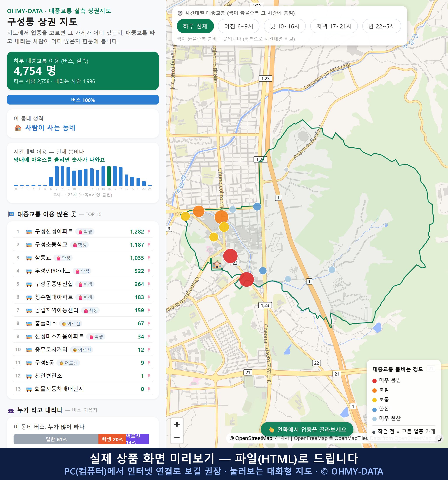
Task: Click the map zoom out minus button
Action: [177, 437]
